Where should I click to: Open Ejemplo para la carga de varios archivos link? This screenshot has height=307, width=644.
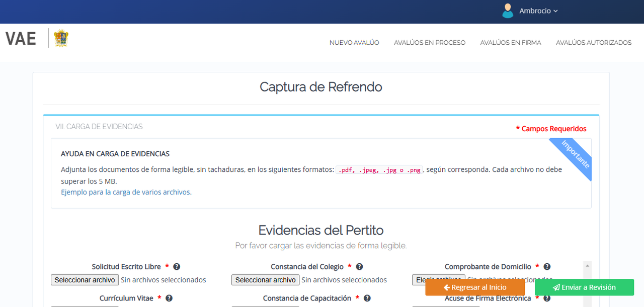(x=126, y=192)
